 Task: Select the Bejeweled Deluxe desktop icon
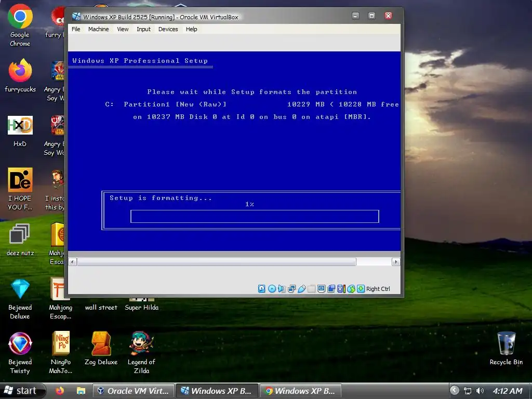coord(20,299)
